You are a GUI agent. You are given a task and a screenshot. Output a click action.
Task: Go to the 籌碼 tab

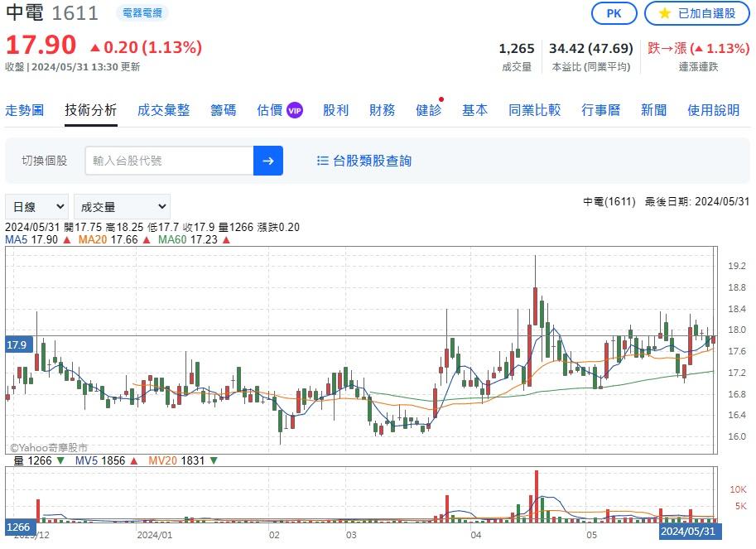(224, 110)
